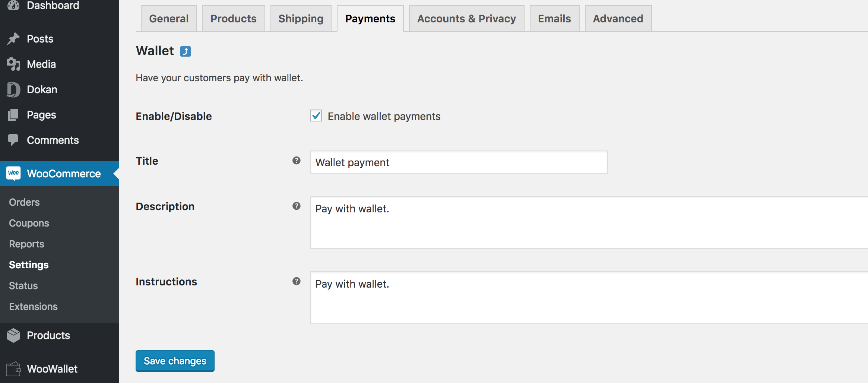Click the return arrow icon beside Wallet heading
The image size is (868, 383).
click(186, 51)
